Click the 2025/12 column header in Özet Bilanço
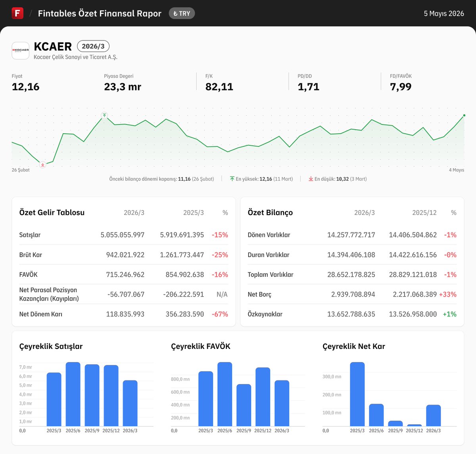Image resolution: width=476 pixels, height=454 pixels. click(424, 213)
